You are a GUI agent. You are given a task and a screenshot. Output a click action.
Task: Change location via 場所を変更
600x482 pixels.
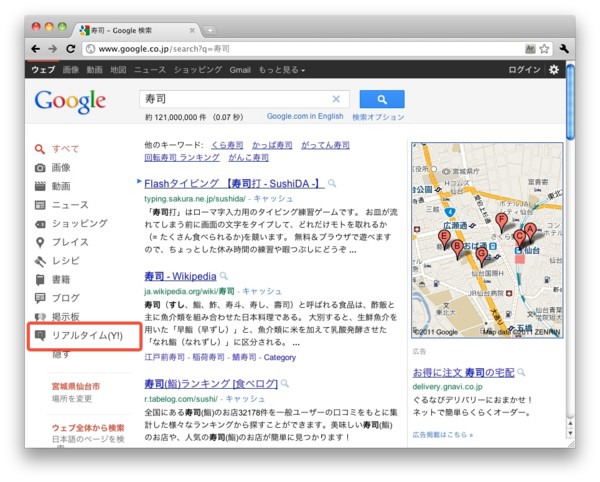(72, 399)
